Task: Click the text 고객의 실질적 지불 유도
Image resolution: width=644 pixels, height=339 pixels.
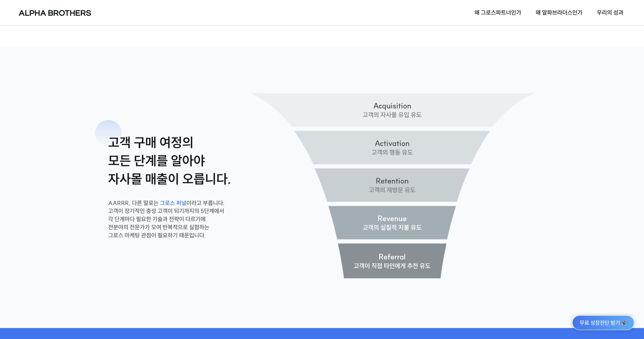Action: pyautogui.click(x=392, y=227)
